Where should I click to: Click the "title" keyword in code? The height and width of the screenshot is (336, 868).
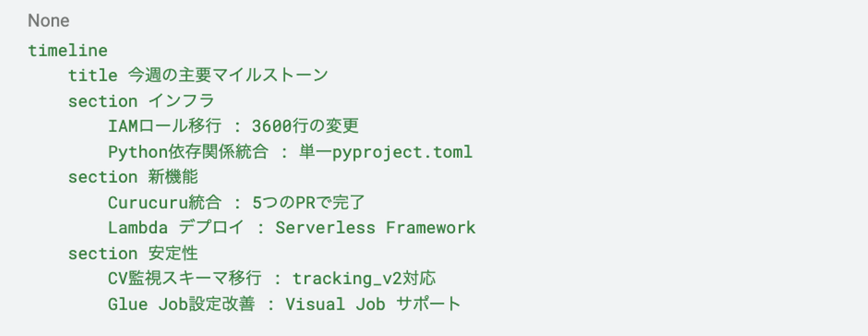coord(92,75)
